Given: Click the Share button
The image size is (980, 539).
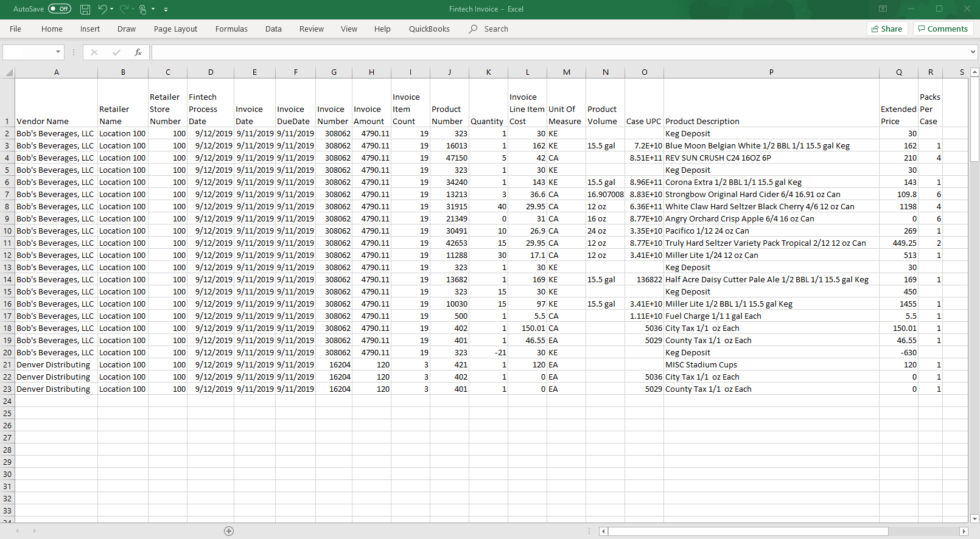Looking at the screenshot, I should point(887,29).
